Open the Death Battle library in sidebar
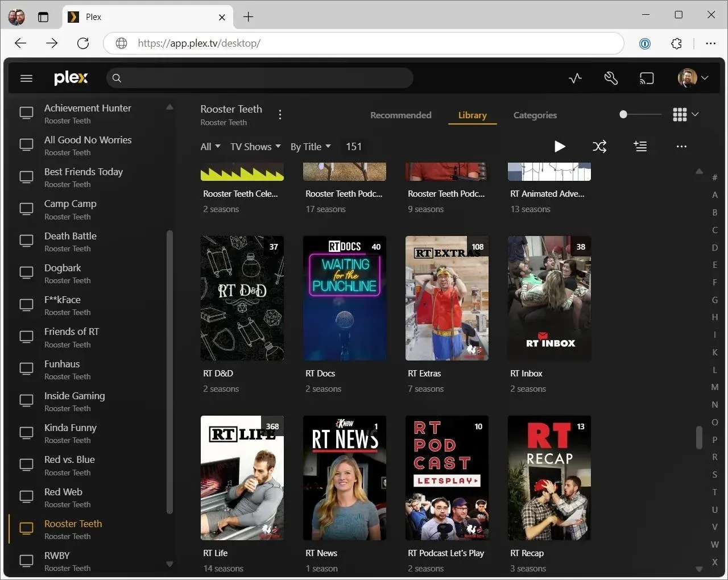This screenshot has height=580, width=728. tap(71, 236)
